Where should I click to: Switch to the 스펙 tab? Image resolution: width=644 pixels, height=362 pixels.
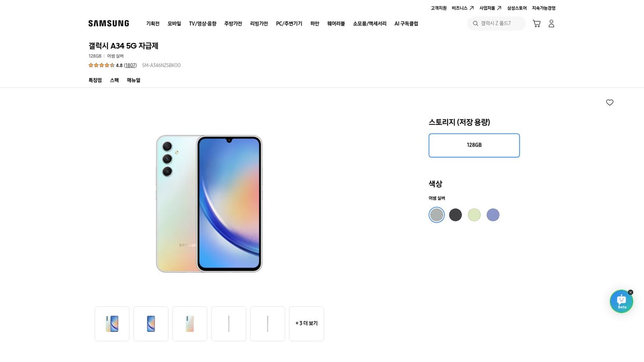[x=114, y=80]
